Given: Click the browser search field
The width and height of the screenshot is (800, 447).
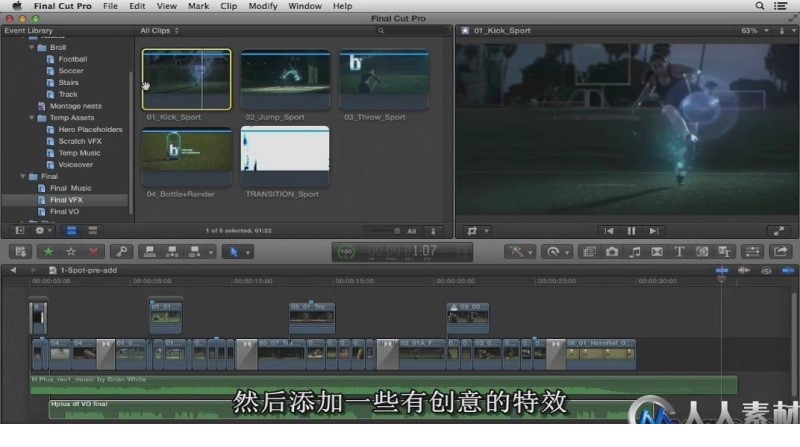Looking at the screenshot, I should [x=412, y=31].
